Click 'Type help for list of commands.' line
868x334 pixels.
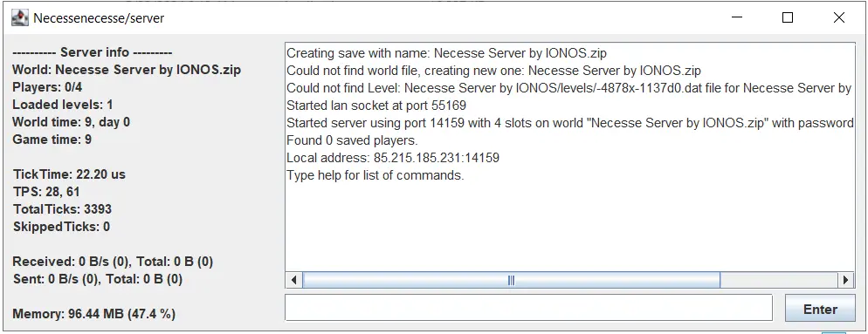click(x=375, y=176)
